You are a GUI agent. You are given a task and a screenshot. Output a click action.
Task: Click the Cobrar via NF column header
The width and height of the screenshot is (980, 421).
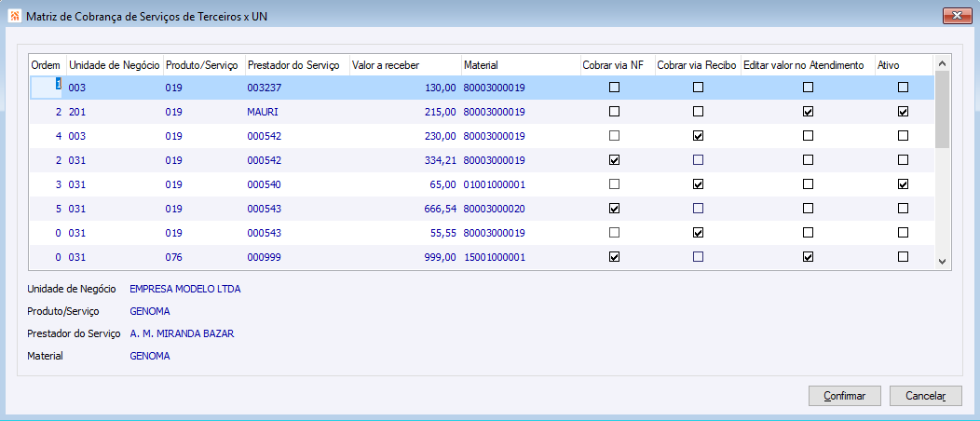617,65
